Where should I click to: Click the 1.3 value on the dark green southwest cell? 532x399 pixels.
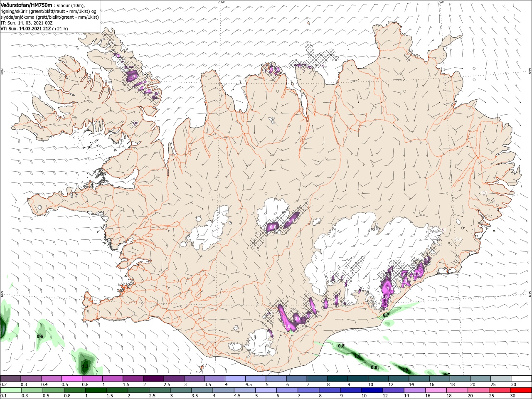click(85, 366)
